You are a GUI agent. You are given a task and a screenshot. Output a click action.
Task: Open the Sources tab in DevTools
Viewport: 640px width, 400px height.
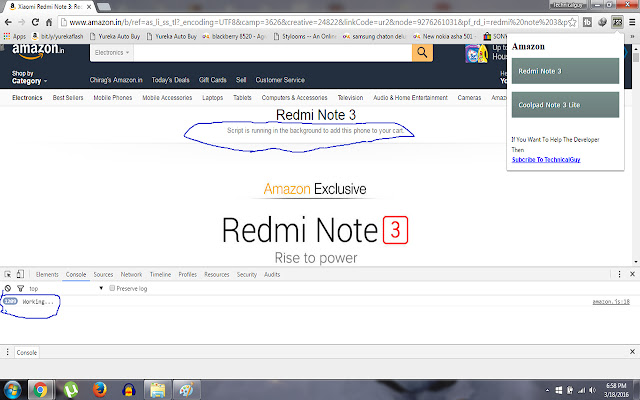(103, 274)
